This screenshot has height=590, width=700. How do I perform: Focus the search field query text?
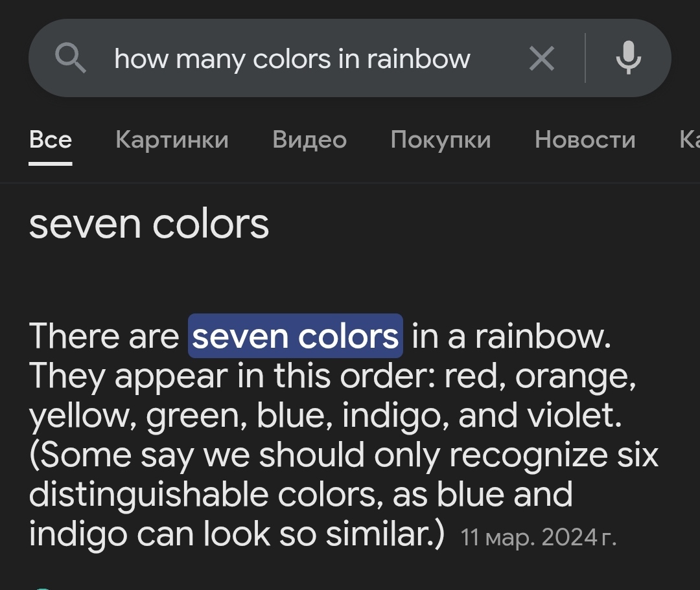292,59
